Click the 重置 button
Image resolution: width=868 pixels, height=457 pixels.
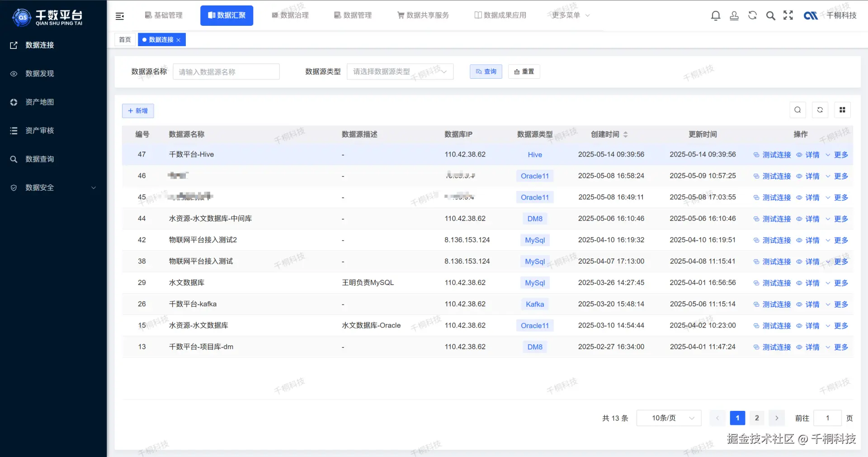point(524,71)
